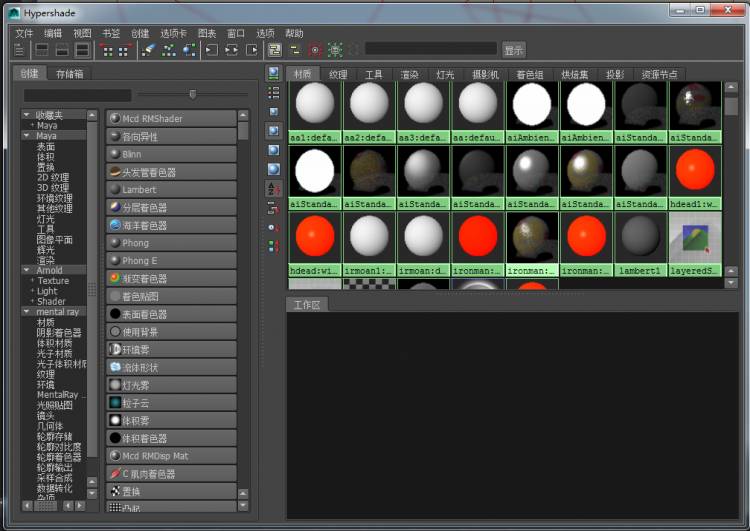Click the show previous graph icon
750x531 pixels.
[x=108, y=50]
